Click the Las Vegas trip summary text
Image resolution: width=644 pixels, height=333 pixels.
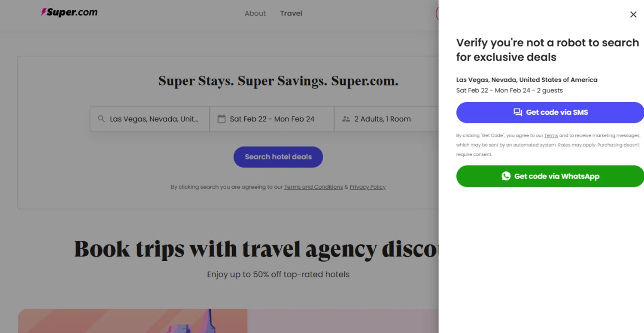[x=526, y=80]
